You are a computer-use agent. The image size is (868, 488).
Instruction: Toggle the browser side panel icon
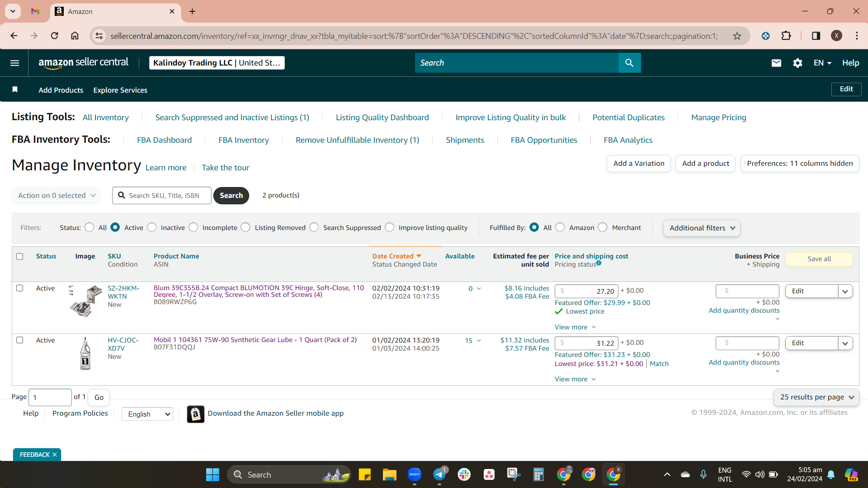(x=816, y=36)
